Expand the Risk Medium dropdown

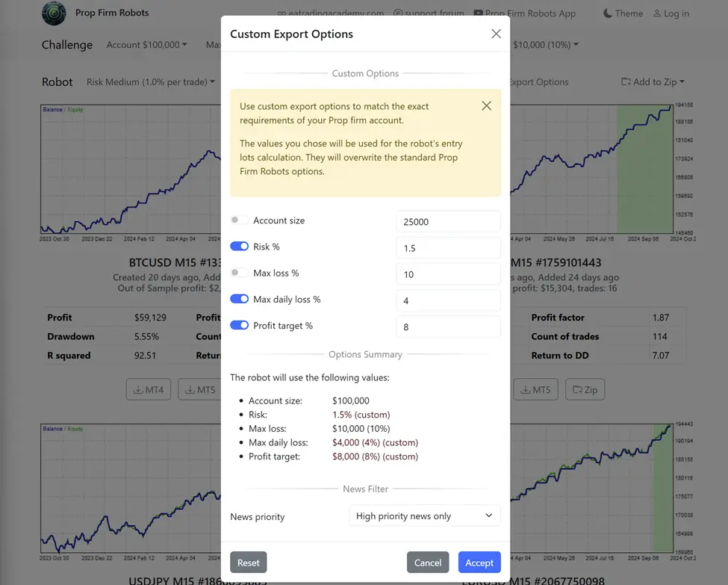point(150,82)
